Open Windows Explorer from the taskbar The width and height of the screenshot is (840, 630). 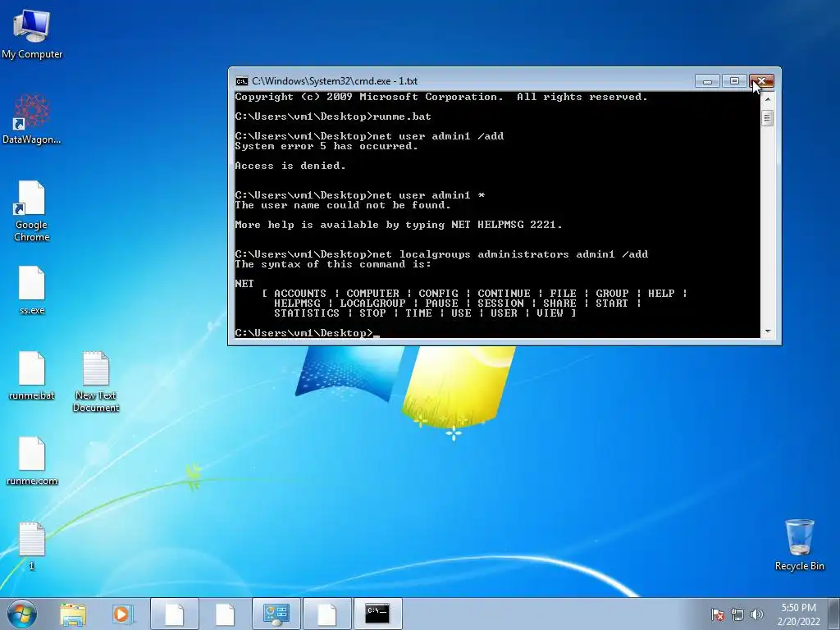tap(73, 614)
